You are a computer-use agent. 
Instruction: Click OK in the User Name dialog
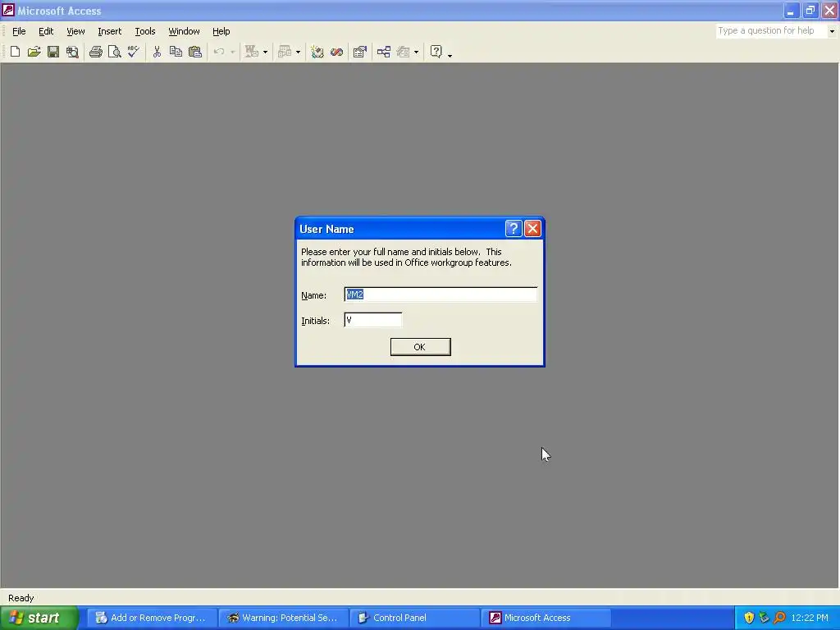[x=420, y=347]
